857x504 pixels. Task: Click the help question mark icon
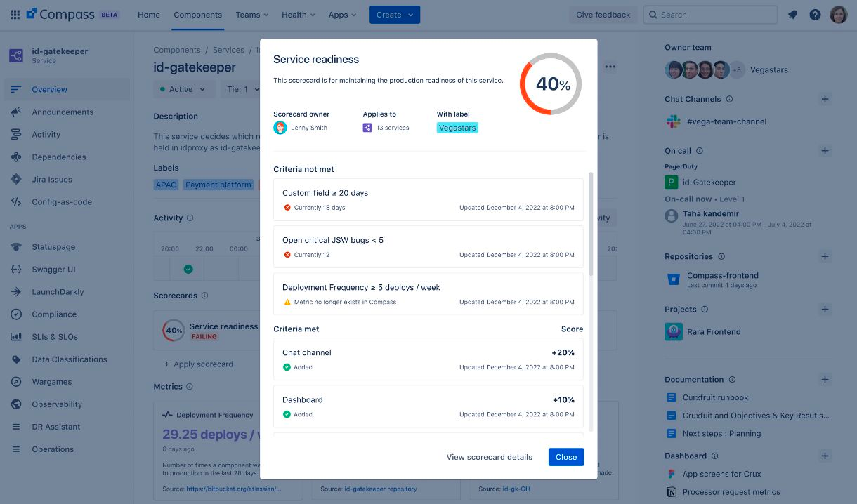coord(815,14)
